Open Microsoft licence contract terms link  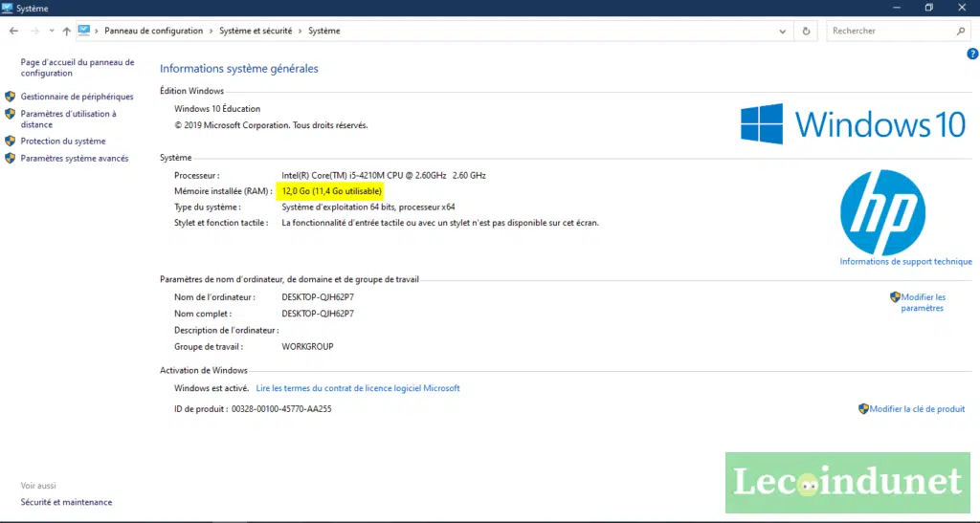tap(358, 388)
